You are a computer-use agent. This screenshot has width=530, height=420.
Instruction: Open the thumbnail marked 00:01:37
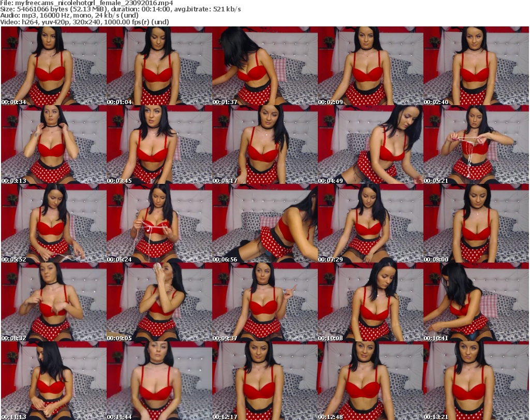[x=264, y=66]
